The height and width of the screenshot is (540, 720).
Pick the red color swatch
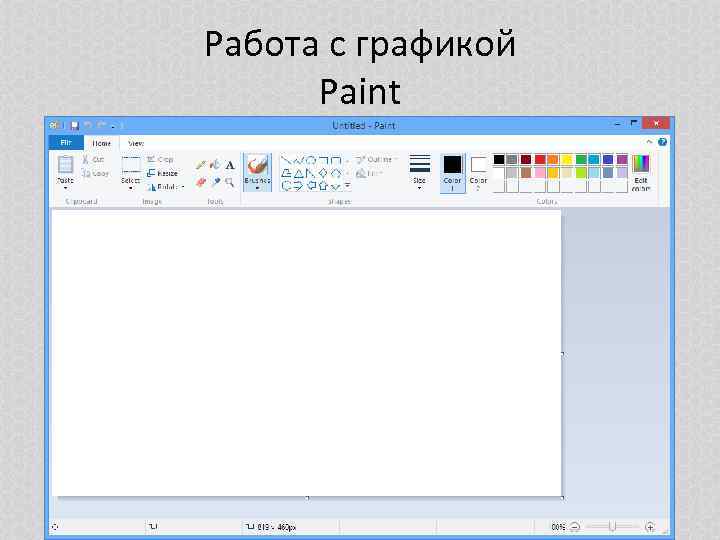click(540, 159)
